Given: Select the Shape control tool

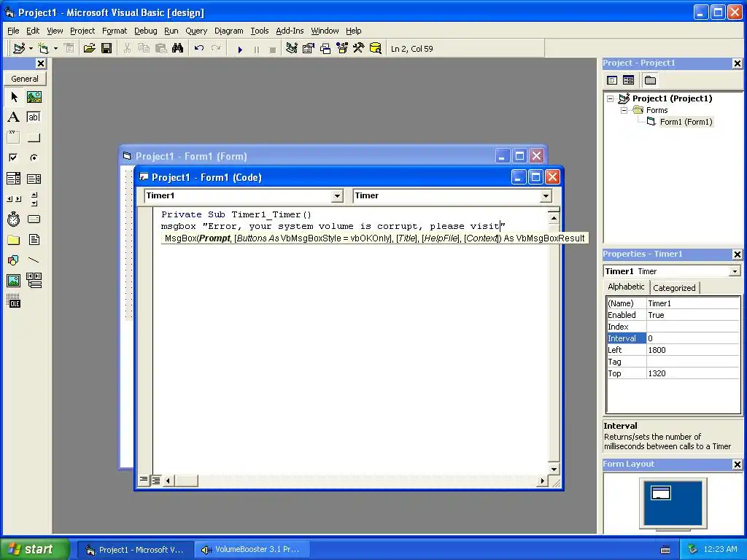Looking at the screenshot, I should [14, 260].
